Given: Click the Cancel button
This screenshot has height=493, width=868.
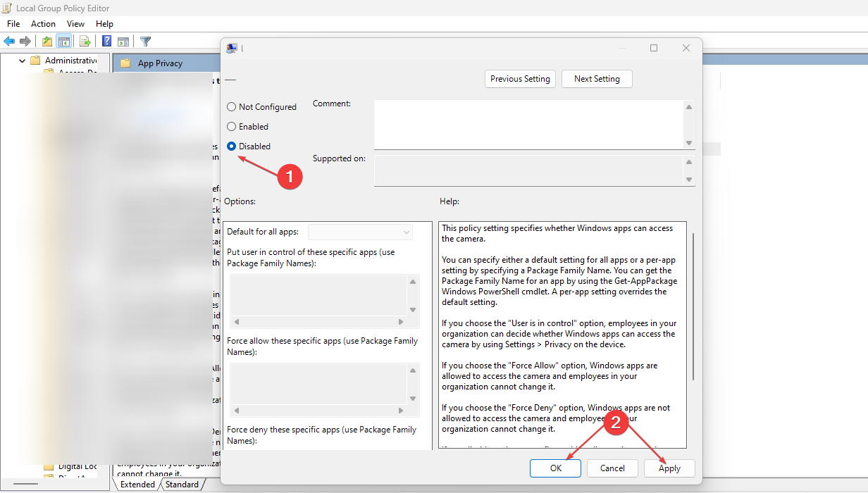Looking at the screenshot, I should click(x=612, y=468).
